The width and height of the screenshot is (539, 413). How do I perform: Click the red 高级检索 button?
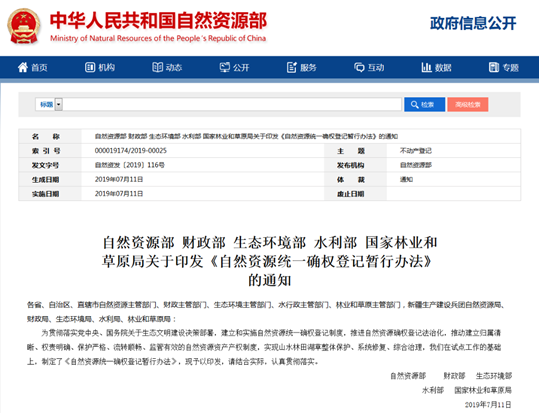[x=468, y=105]
